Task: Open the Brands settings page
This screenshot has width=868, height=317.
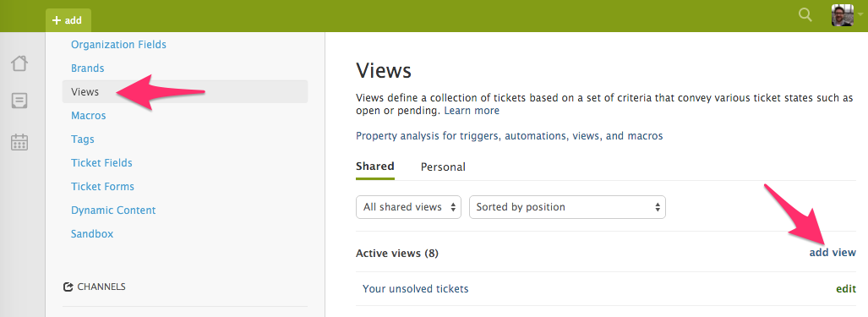Action: pyautogui.click(x=87, y=68)
